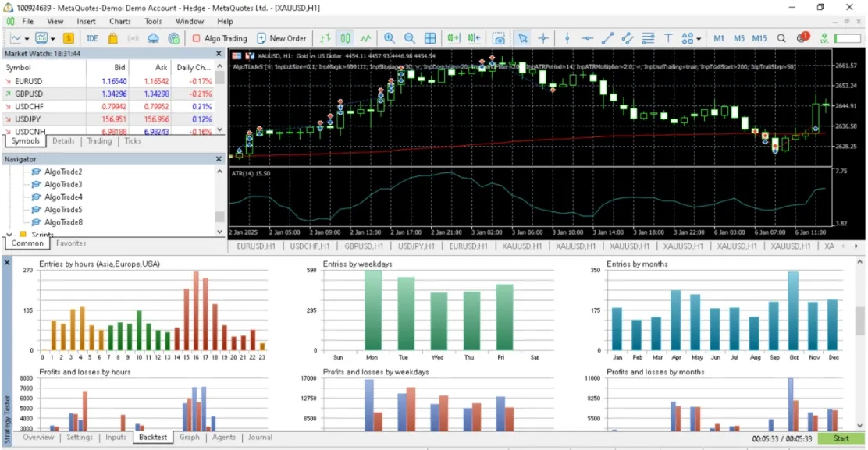Viewport: 868px width, 450px height.
Task: Tile the chart windows with the grid icon
Action: [430, 38]
